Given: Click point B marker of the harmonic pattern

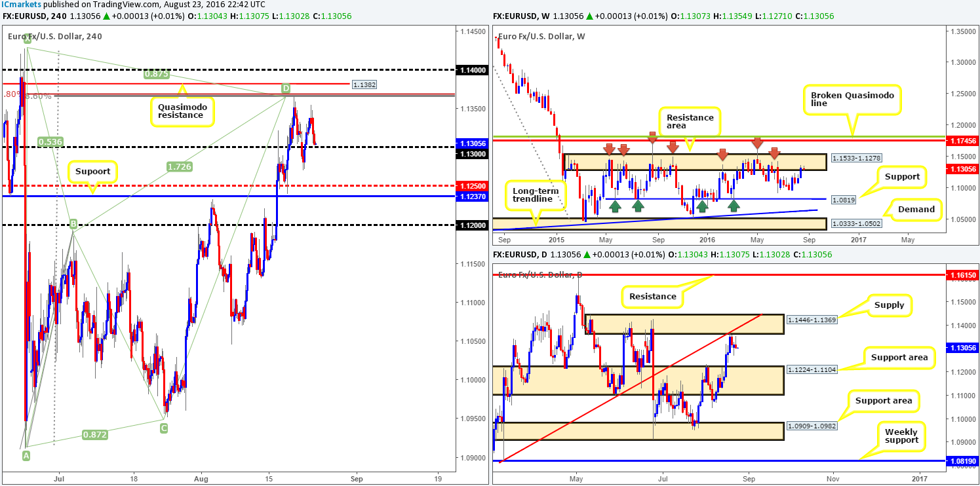Looking at the screenshot, I should (x=74, y=224).
